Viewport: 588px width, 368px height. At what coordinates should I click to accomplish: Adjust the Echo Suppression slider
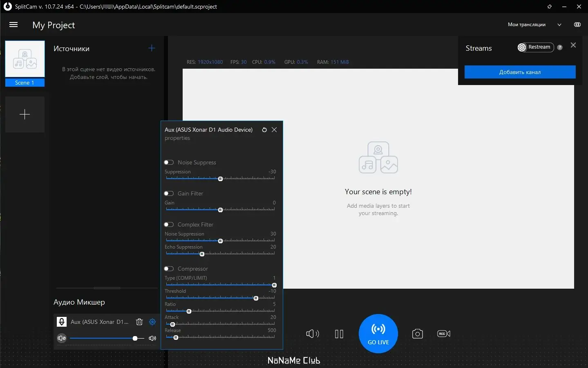tap(220, 254)
